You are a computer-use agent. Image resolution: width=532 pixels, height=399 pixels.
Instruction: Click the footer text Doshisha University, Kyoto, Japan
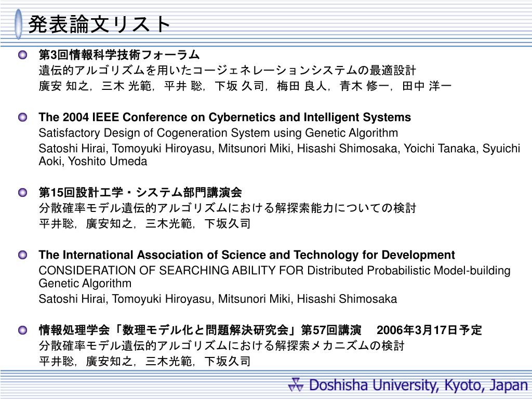(x=418, y=385)
